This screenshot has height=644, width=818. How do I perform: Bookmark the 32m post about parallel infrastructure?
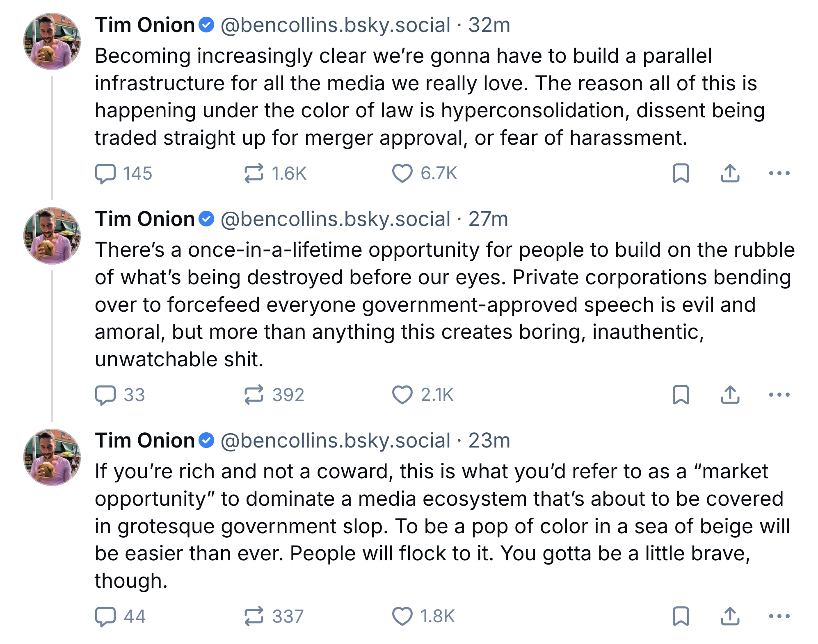click(681, 173)
